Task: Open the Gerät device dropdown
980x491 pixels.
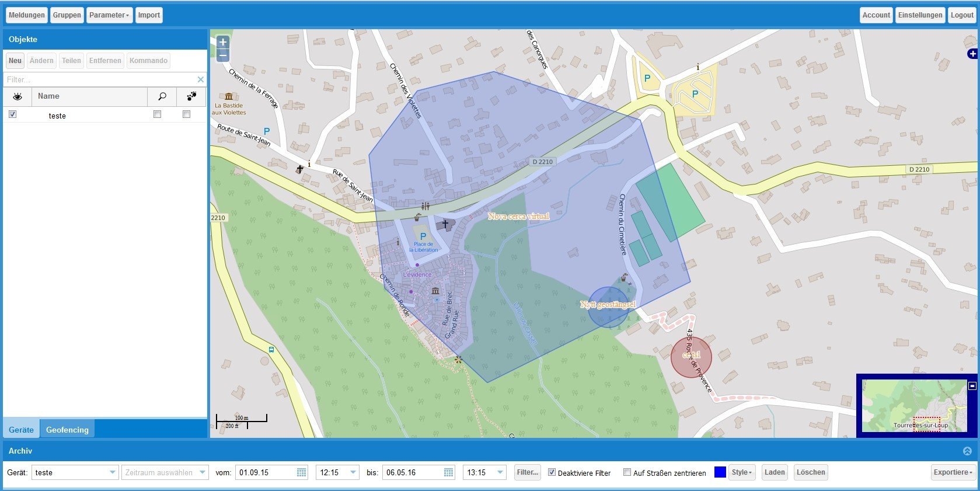Action: (x=113, y=472)
